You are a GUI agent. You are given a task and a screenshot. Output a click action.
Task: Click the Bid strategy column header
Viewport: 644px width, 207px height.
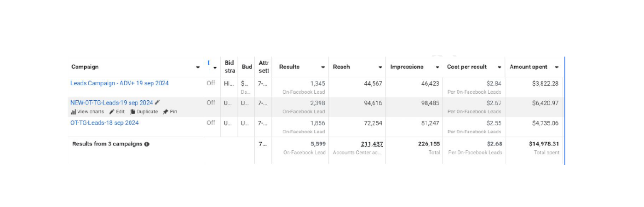point(230,67)
